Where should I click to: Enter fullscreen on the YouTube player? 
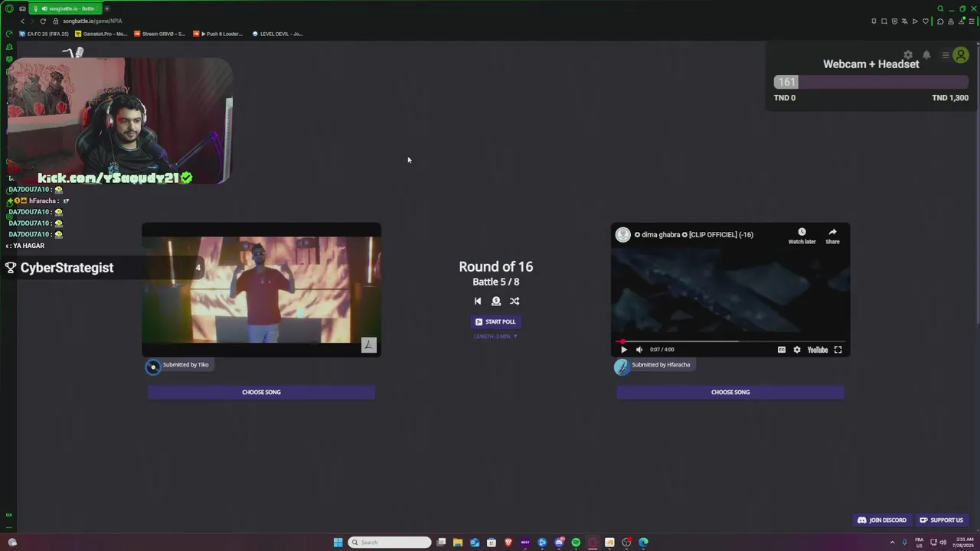coord(838,350)
